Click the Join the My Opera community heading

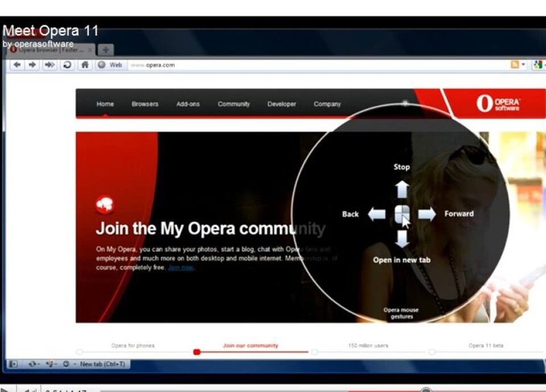click(210, 229)
